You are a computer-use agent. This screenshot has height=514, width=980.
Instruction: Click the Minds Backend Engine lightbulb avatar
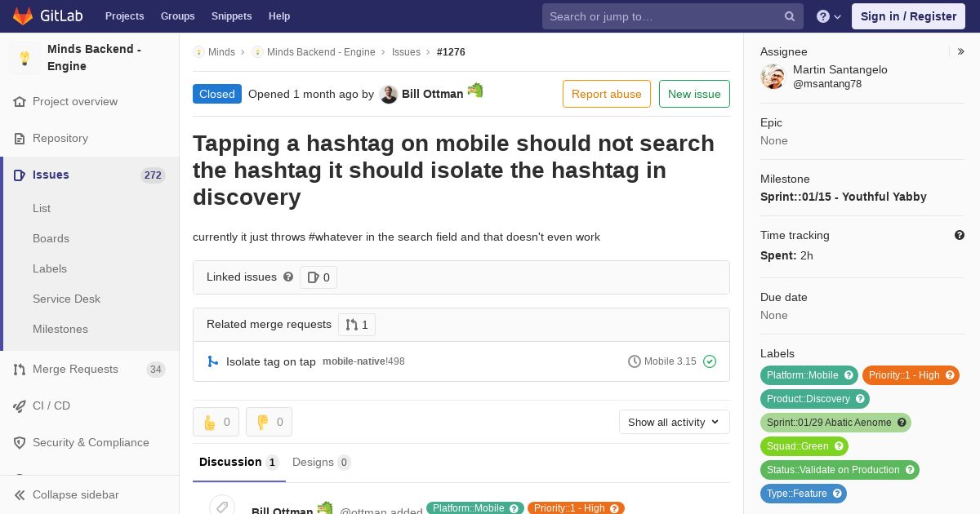tap(24, 58)
